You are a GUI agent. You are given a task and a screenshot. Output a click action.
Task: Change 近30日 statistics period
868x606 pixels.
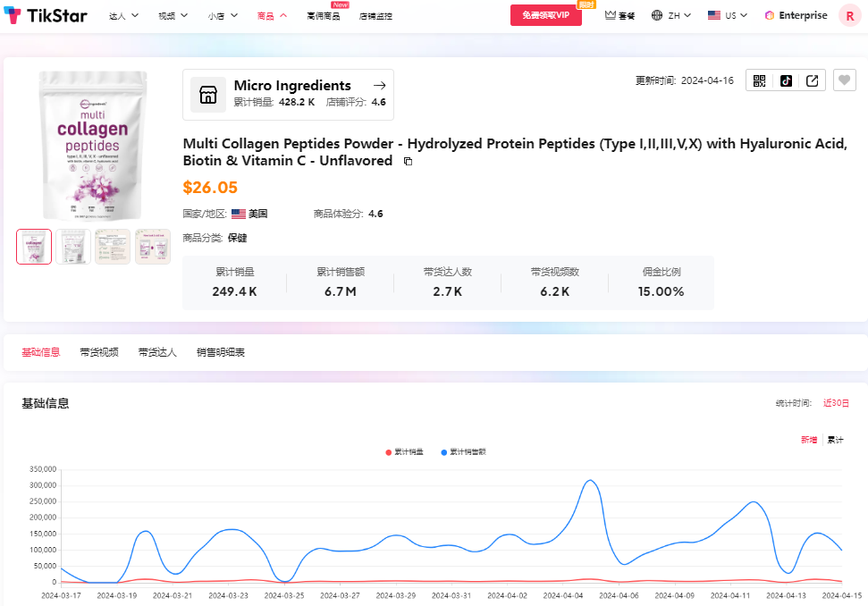836,403
